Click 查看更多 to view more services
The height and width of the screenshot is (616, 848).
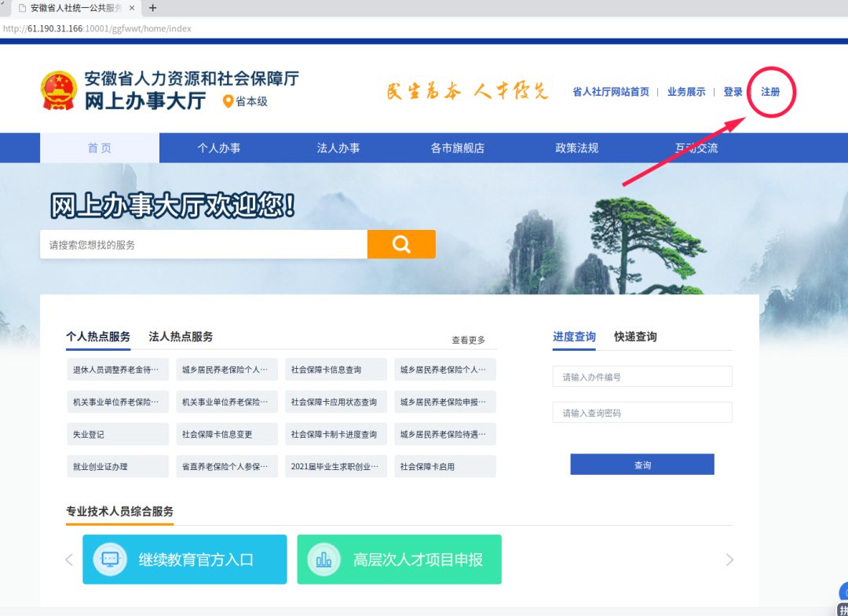click(468, 340)
